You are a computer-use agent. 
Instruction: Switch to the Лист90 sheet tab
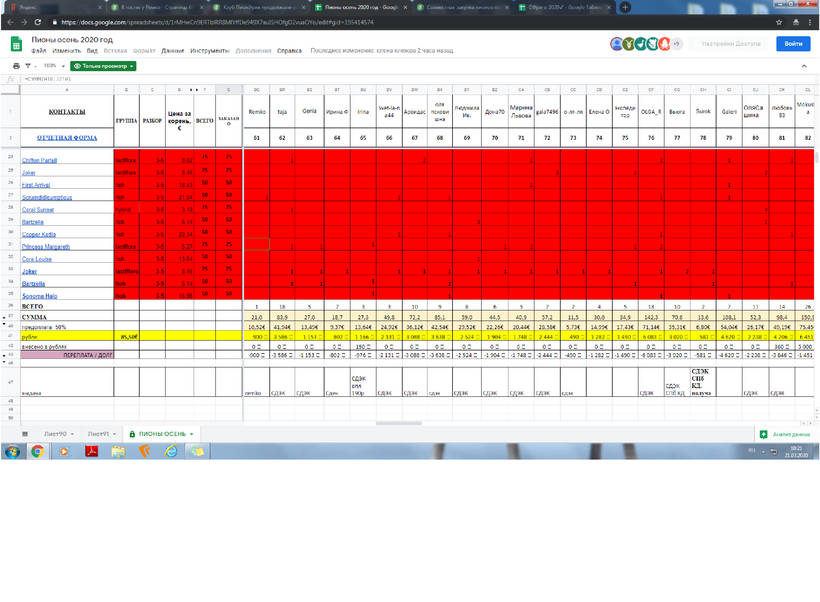tap(55, 432)
